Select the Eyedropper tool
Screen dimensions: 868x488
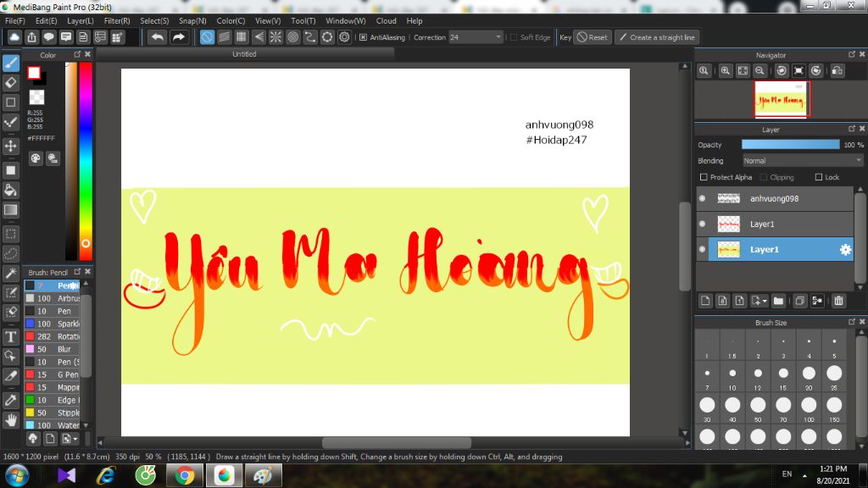click(11, 400)
